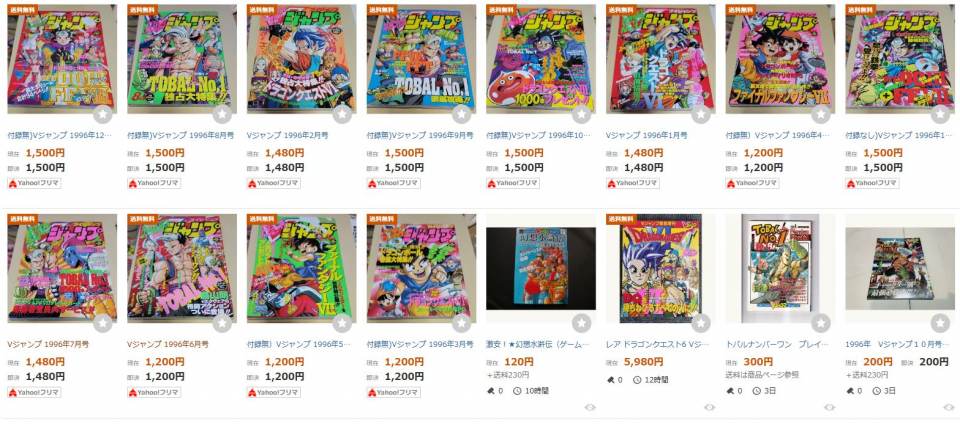Add the Vジャンプ 1996年12月号 listing to watchlist with its star

(103, 114)
